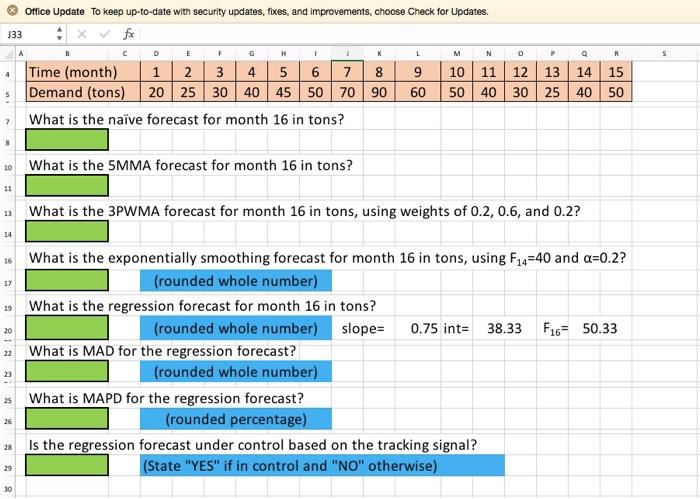Click the MAPD question text
The height and width of the screenshot is (499, 700).
pyautogui.click(x=166, y=398)
